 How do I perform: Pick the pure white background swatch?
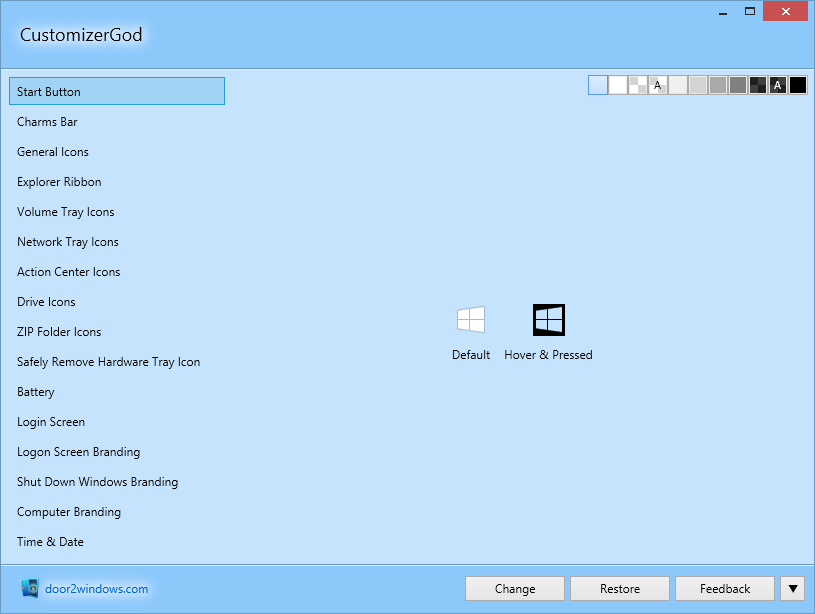618,85
